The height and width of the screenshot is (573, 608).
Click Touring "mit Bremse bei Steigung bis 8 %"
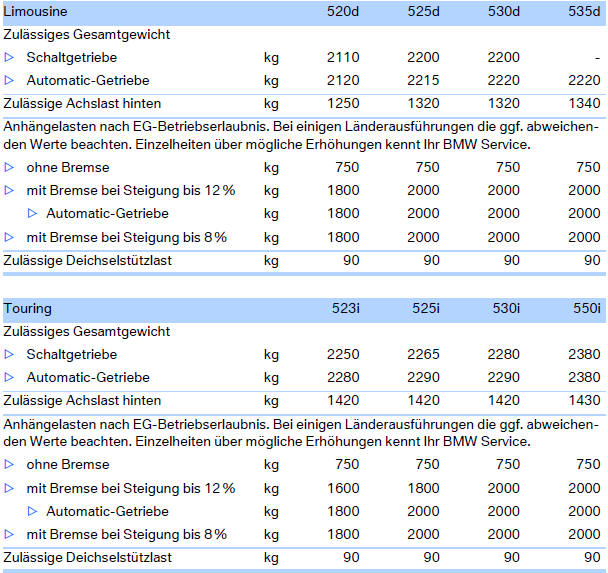(x=126, y=534)
